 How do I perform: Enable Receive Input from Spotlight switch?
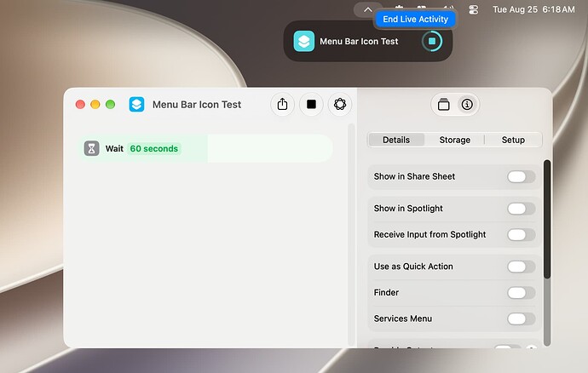click(521, 235)
